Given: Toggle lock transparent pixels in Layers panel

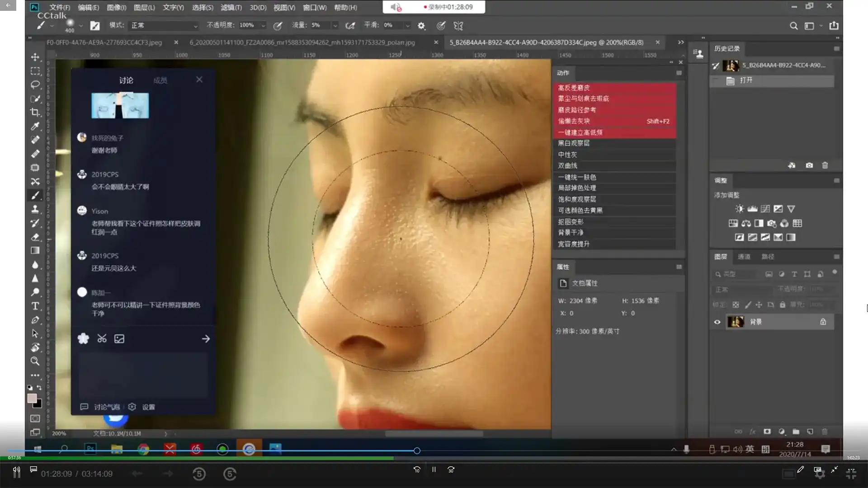Looking at the screenshot, I should pos(736,305).
